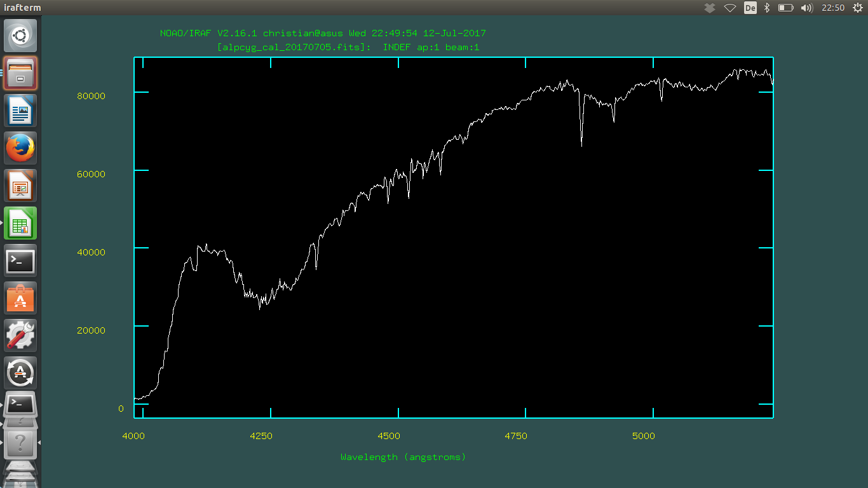Open Ubuntu Software center

click(x=21, y=298)
